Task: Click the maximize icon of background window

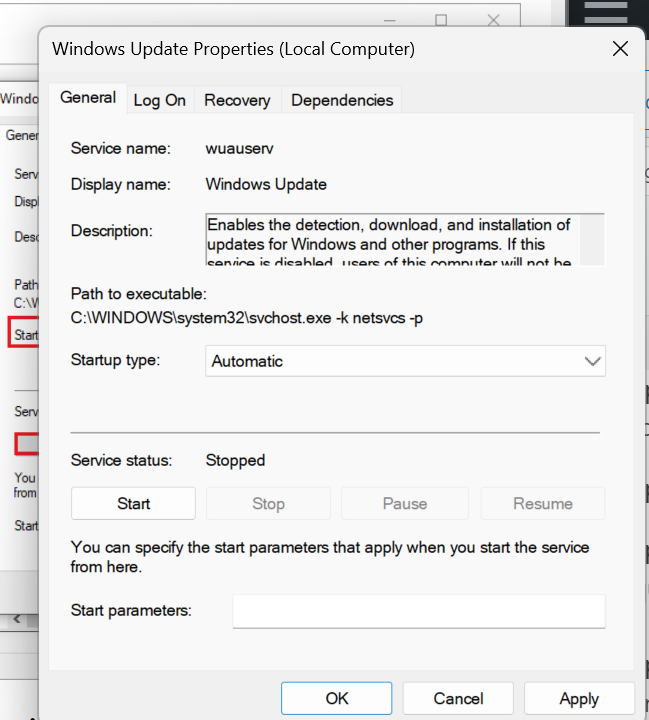Action: coord(441,20)
